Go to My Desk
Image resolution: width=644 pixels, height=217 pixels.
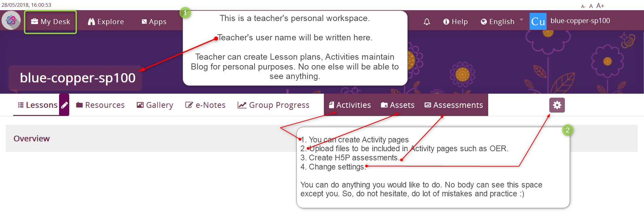(51, 22)
